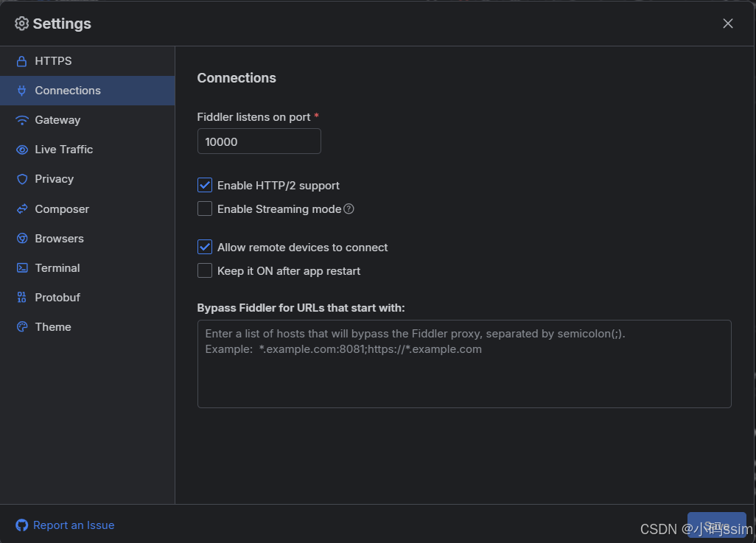Click the blue Save button
The height and width of the screenshot is (543, 756).
click(716, 525)
